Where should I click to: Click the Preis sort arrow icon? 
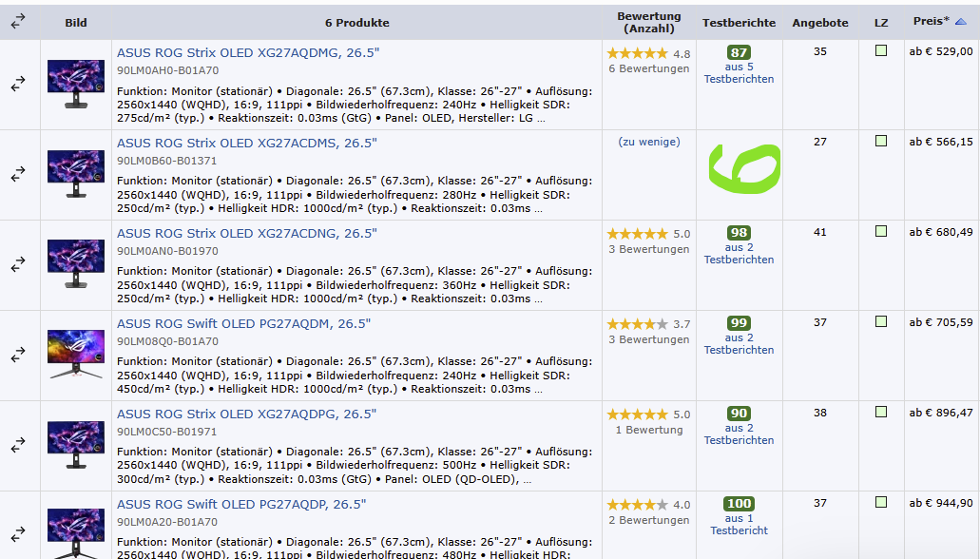pos(961,21)
